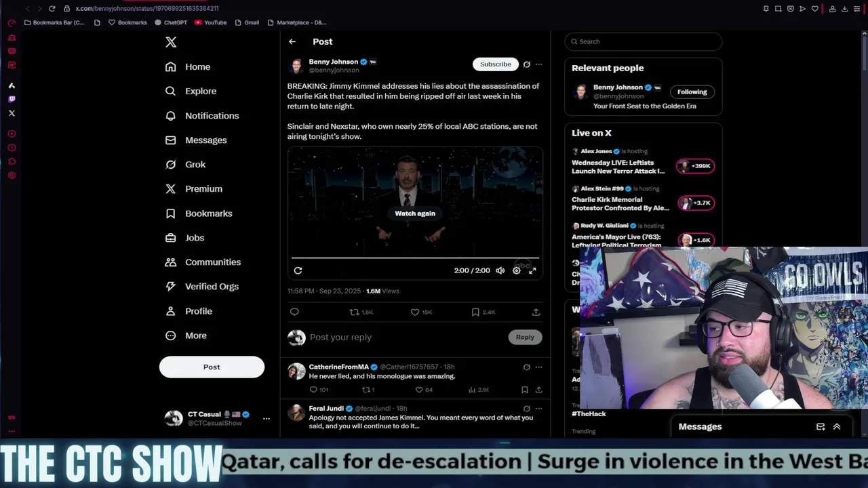Repost the main post with 1.6K reposts
The height and width of the screenshot is (488, 868).
361,312
